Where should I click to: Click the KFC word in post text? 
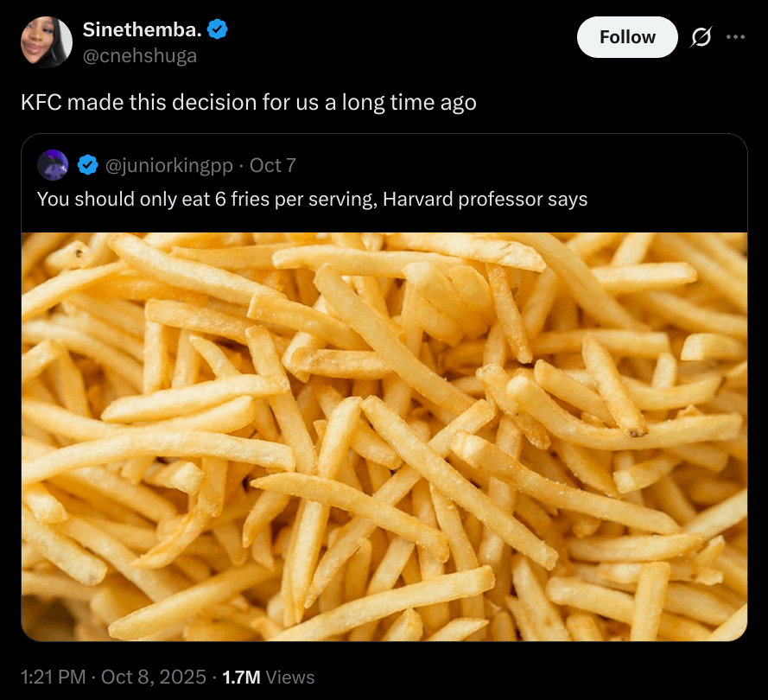tap(40, 102)
